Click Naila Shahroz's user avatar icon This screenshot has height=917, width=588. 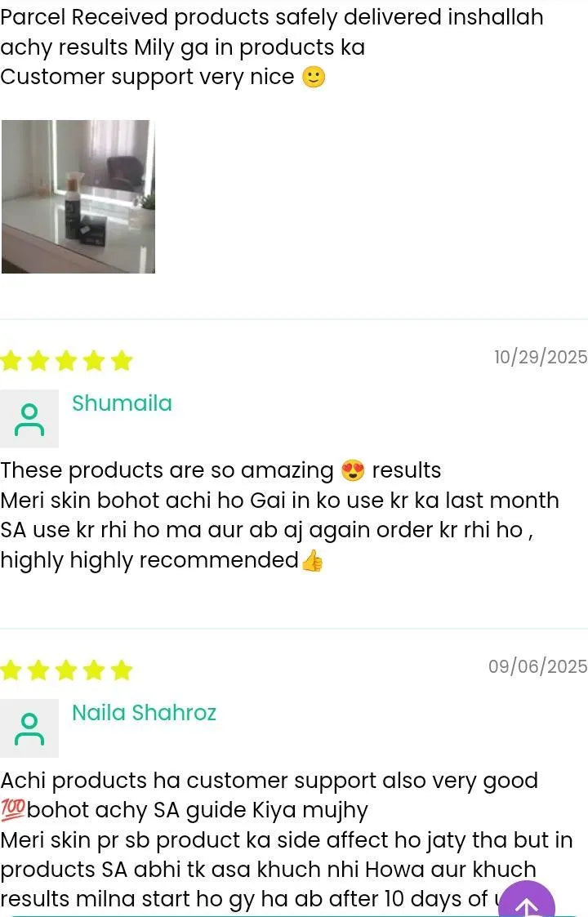29,728
